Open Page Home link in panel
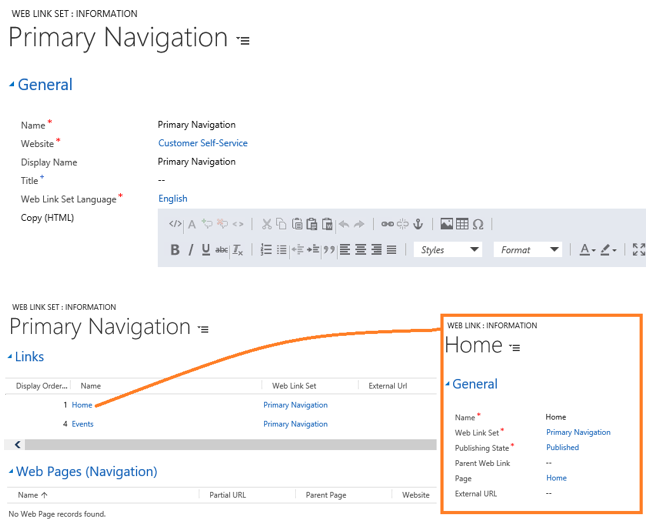The image size is (657, 529). (x=556, y=478)
